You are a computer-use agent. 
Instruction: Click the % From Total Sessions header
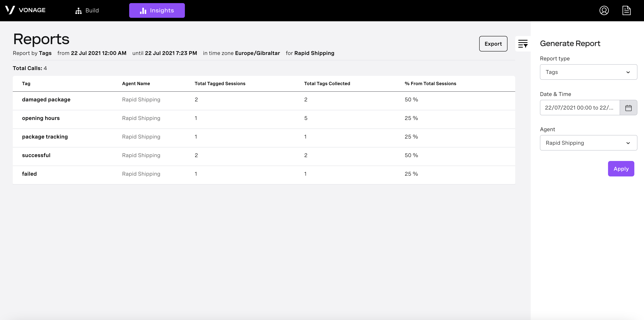[x=430, y=84]
